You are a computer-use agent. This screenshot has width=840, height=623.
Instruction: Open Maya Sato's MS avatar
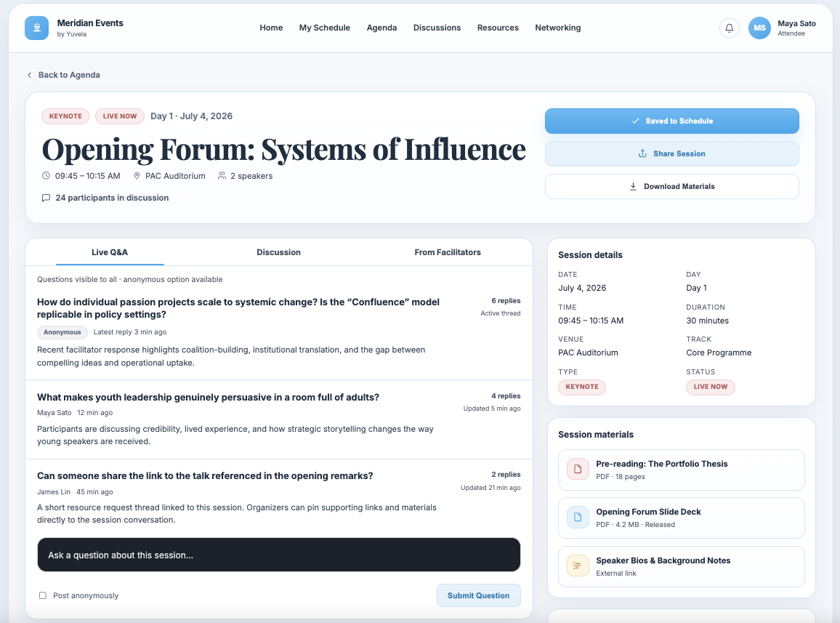(x=759, y=28)
